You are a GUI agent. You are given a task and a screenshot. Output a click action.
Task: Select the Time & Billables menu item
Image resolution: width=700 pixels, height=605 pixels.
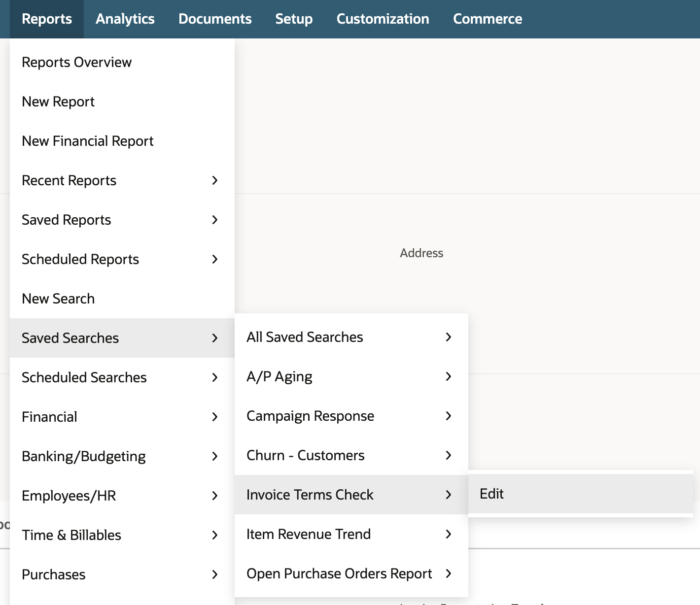[x=122, y=535]
